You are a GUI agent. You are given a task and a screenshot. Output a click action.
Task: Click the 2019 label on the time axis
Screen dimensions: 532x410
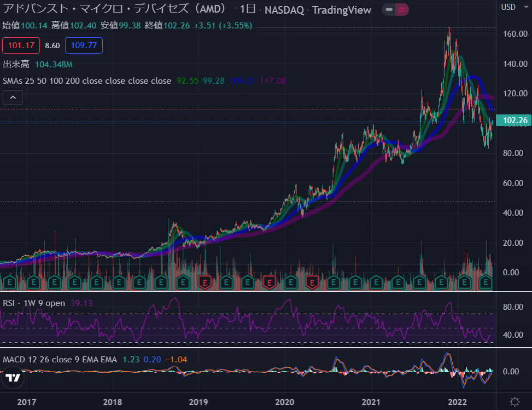198,402
